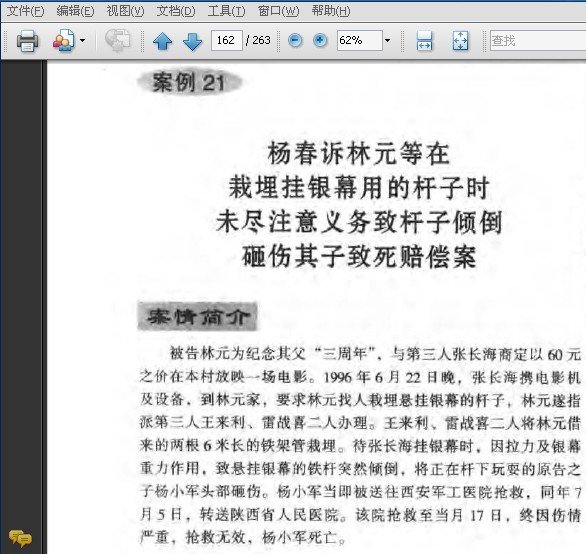
Task: Click the line beginning 及设备，到林元家
Action: pos(360,400)
